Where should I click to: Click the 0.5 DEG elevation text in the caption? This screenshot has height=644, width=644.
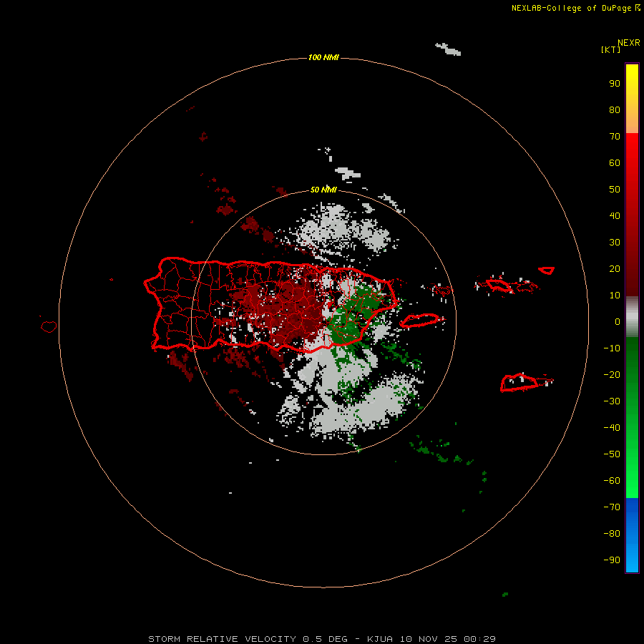coord(325,639)
